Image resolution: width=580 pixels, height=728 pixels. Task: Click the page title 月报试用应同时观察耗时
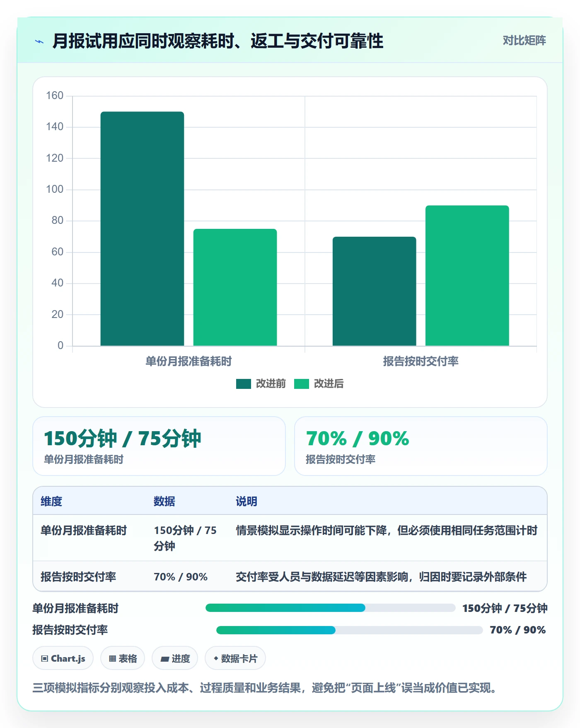tap(218, 41)
